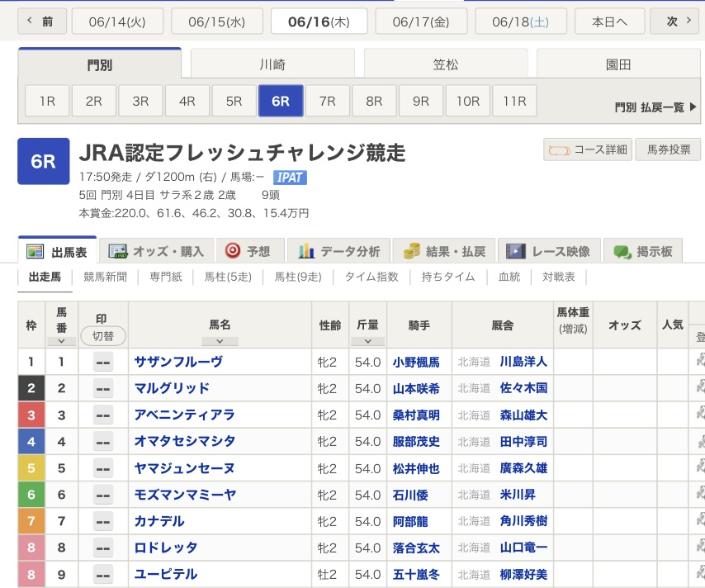
Task: Switch to the 川崎 racecourse tab
Action: 272,64
